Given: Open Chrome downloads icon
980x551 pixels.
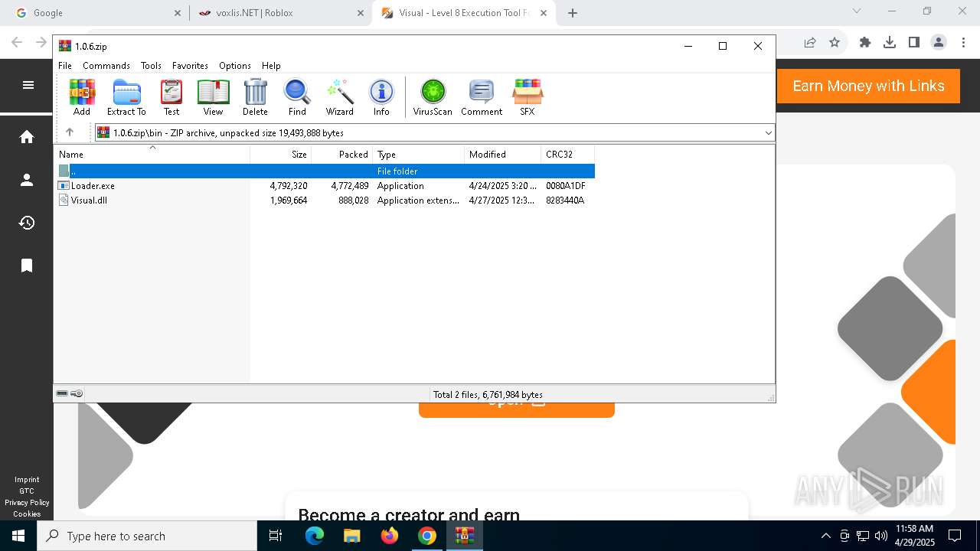Looking at the screenshot, I should pos(890,43).
